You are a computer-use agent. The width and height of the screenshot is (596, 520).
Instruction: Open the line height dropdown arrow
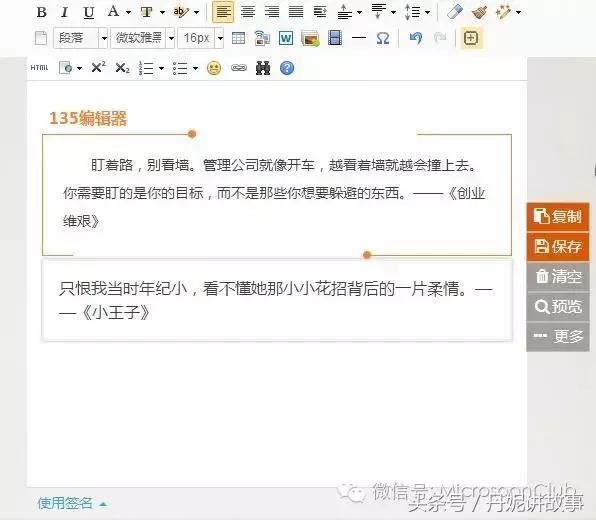pyautogui.click(x=427, y=13)
